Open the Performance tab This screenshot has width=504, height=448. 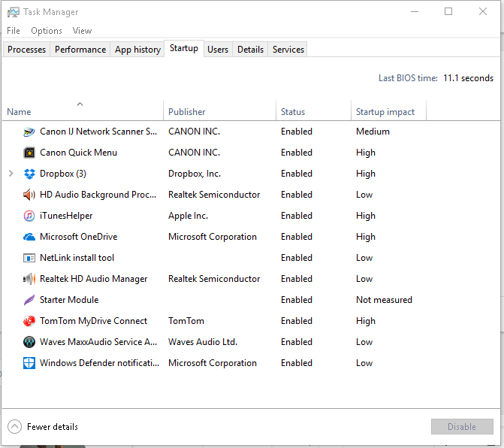click(x=80, y=50)
